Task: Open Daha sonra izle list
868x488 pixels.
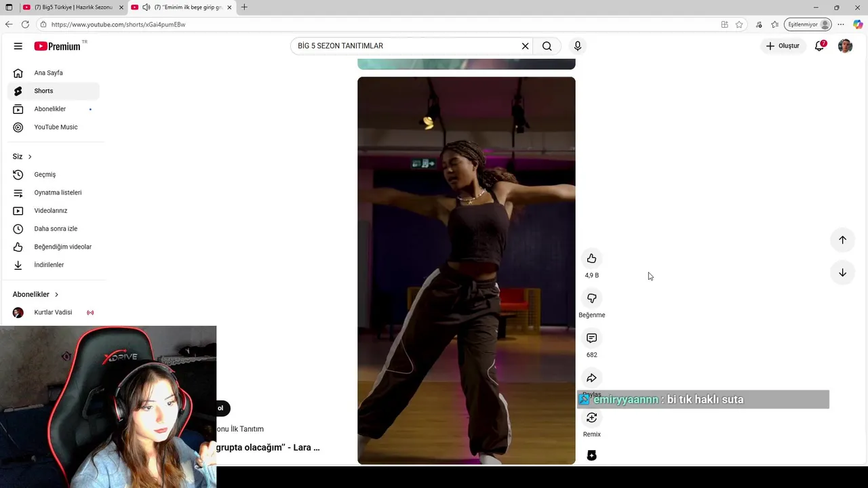Action: click(54, 228)
